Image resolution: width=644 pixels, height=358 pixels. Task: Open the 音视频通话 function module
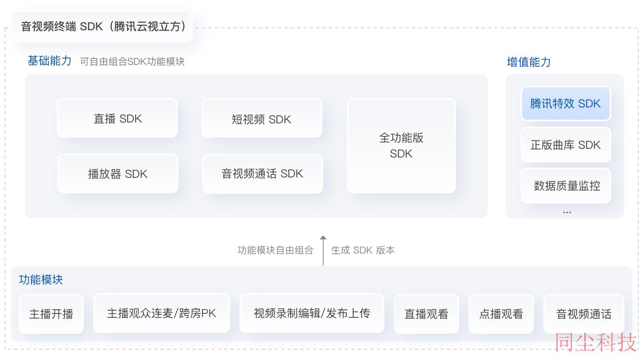[584, 314]
